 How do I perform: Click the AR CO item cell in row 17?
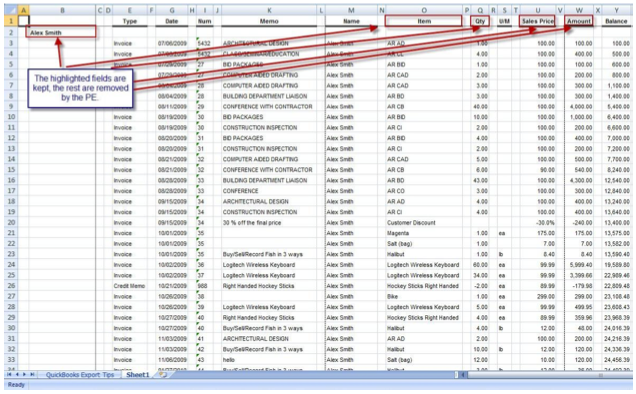coord(424,191)
